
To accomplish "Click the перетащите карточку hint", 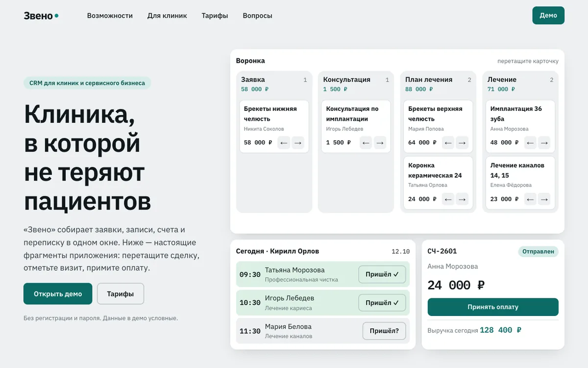I will pos(528,61).
